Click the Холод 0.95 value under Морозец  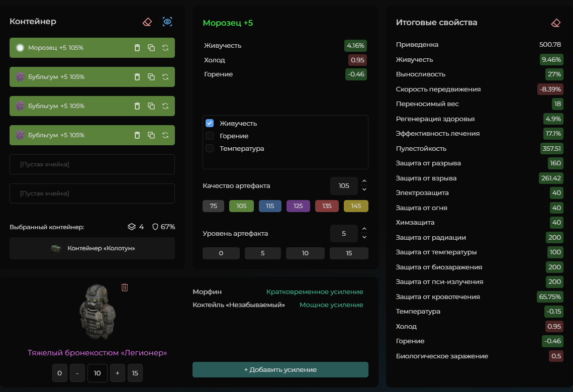pos(357,60)
